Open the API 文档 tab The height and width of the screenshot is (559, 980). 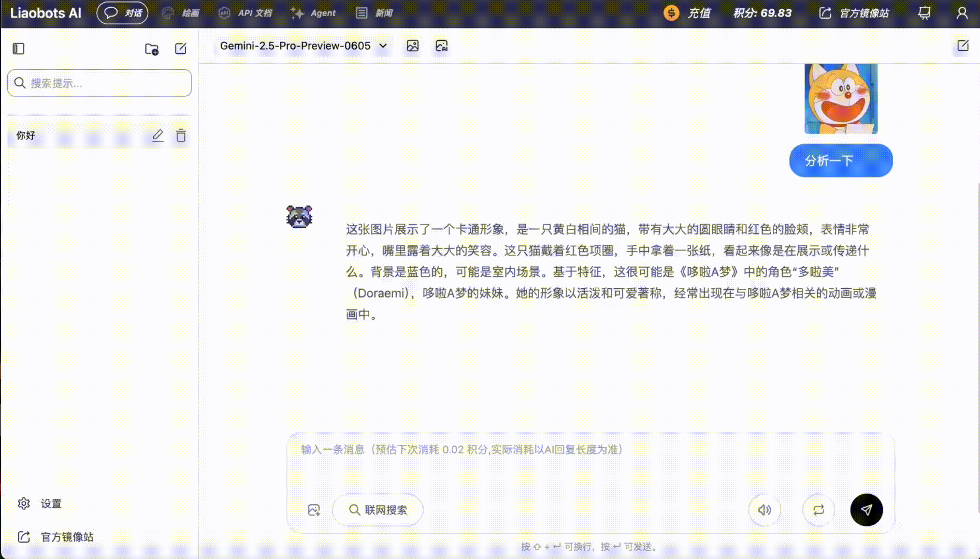246,13
